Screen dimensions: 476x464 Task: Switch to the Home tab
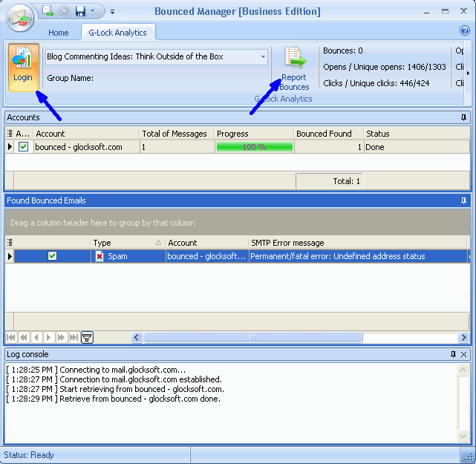58,33
